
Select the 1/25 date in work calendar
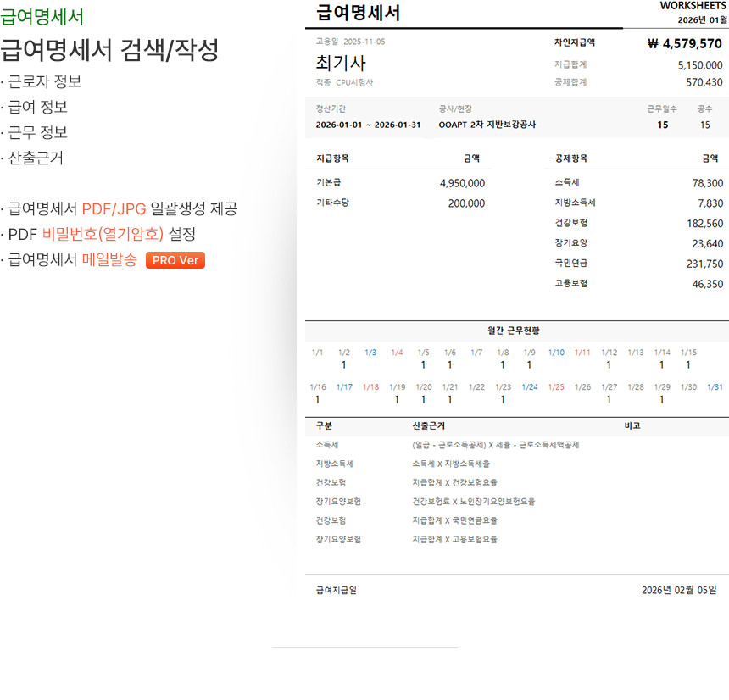coord(556,387)
